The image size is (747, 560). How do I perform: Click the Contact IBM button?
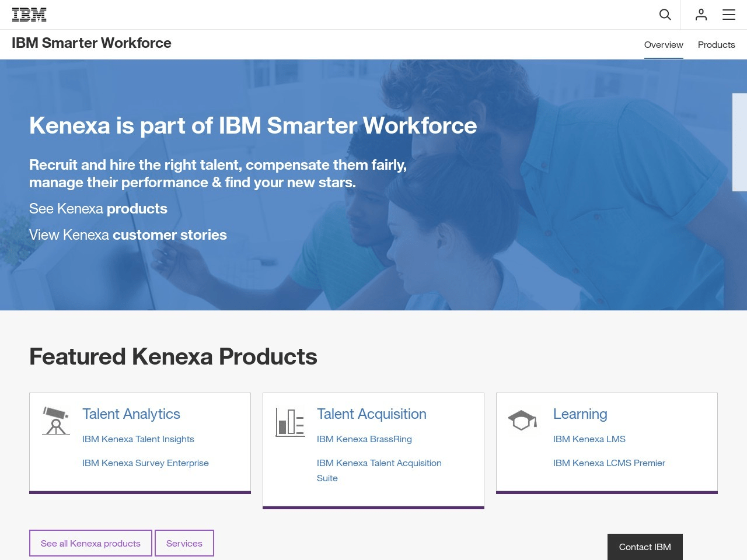[645, 547]
